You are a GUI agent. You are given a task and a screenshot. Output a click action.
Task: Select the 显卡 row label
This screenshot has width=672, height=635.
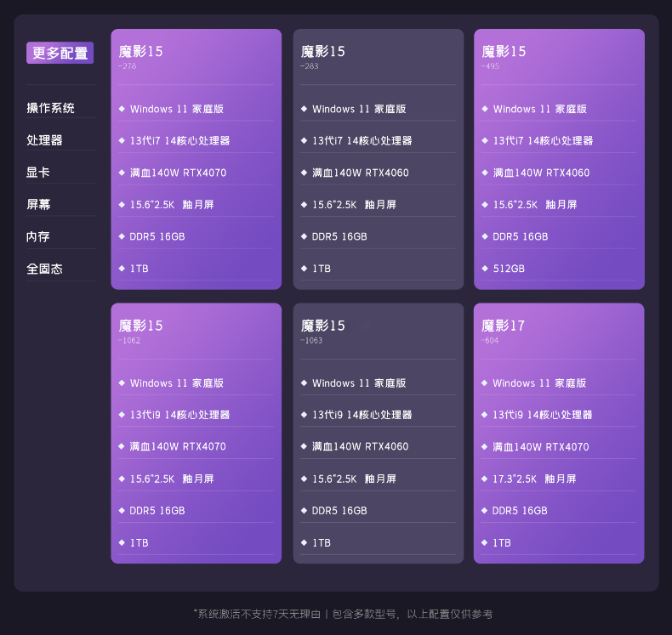38,172
